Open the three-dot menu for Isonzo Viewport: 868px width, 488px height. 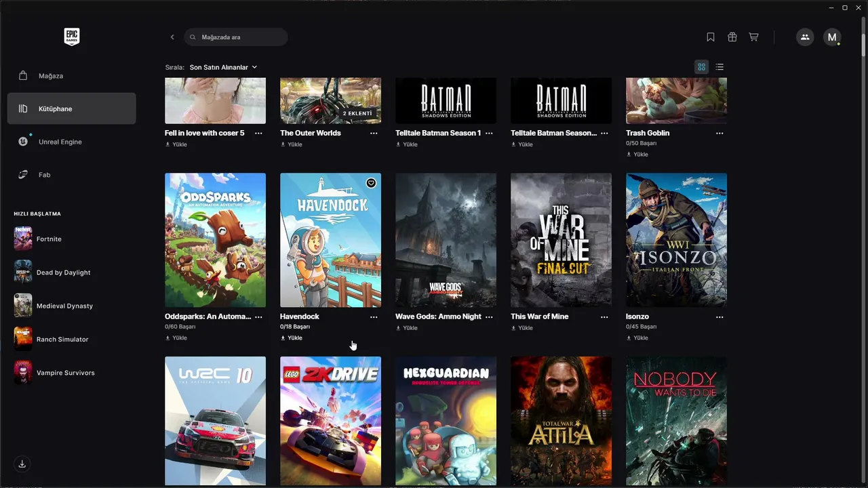click(719, 317)
